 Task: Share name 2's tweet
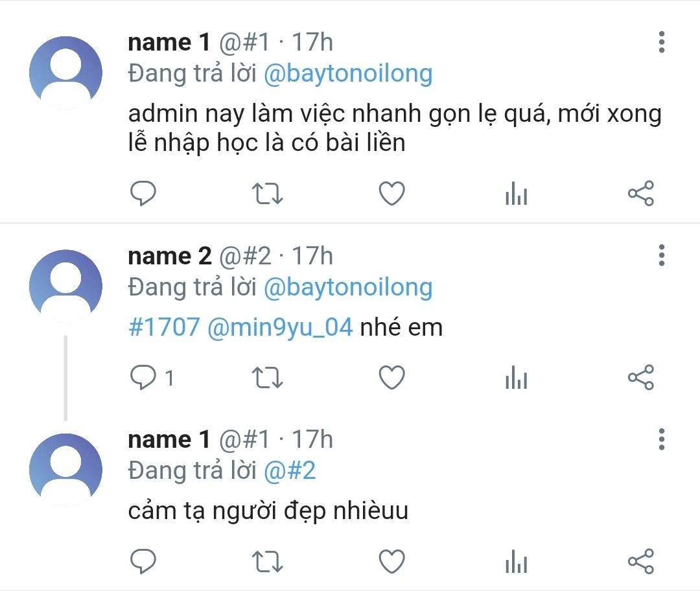(641, 378)
